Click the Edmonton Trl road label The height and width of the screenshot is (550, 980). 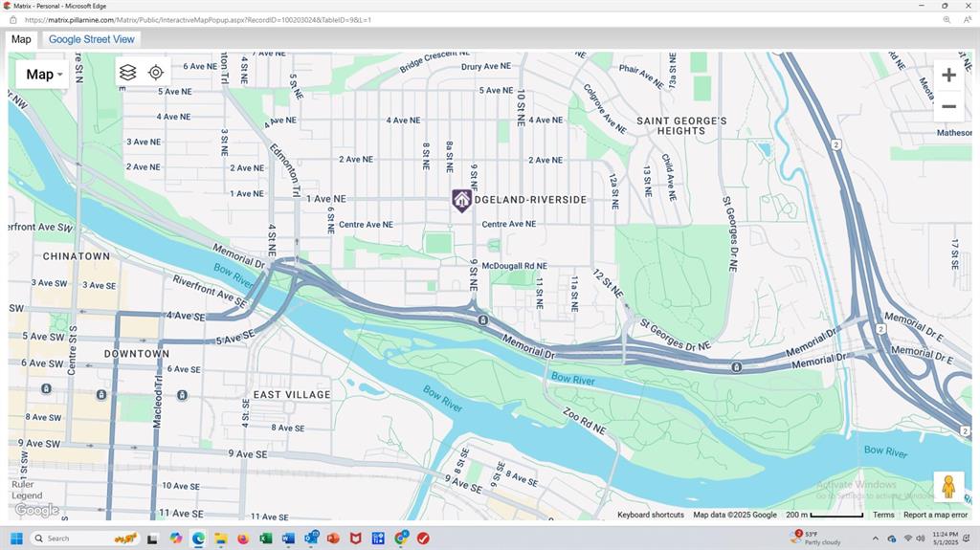(284, 170)
